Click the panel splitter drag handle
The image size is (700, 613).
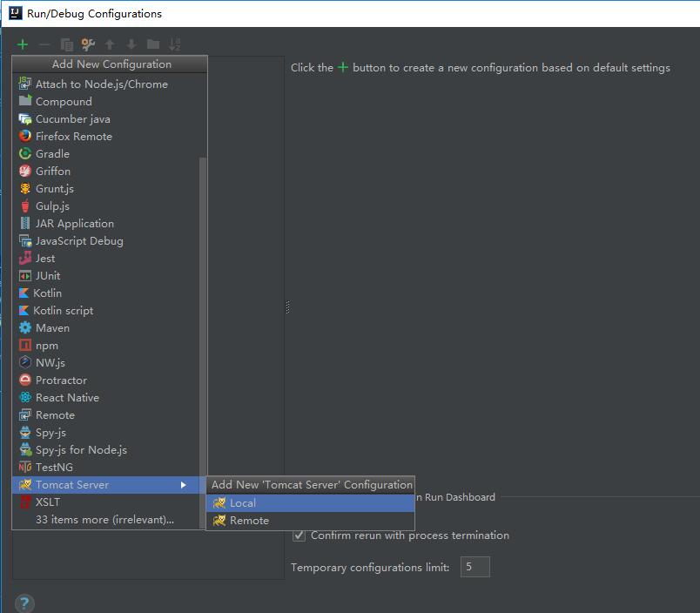(287, 307)
